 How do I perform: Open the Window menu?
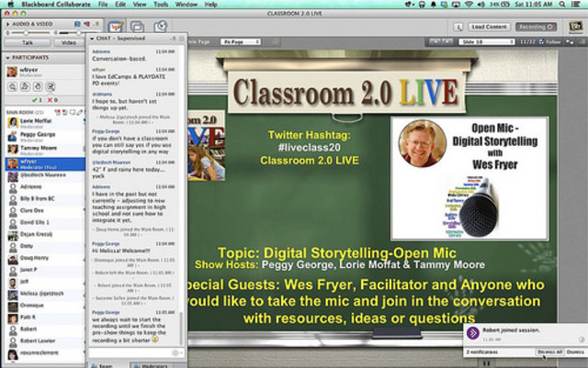pos(187,5)
